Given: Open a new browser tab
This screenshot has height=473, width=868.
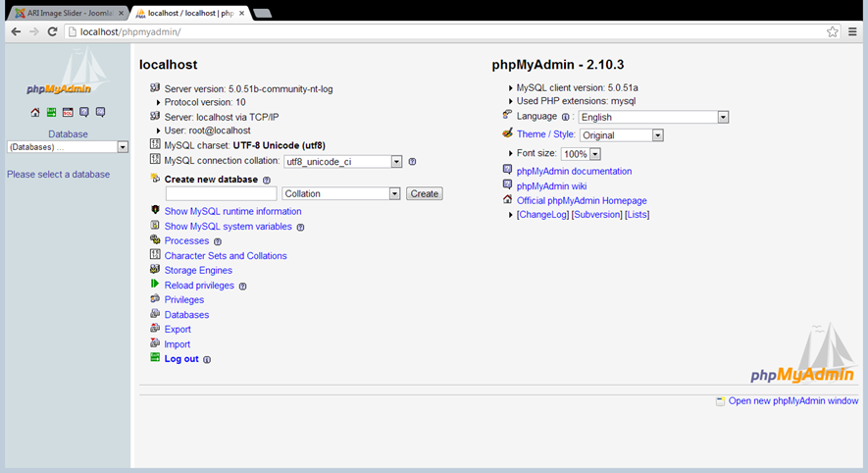Looking at the screenshot, I should (x=263, y=14).
